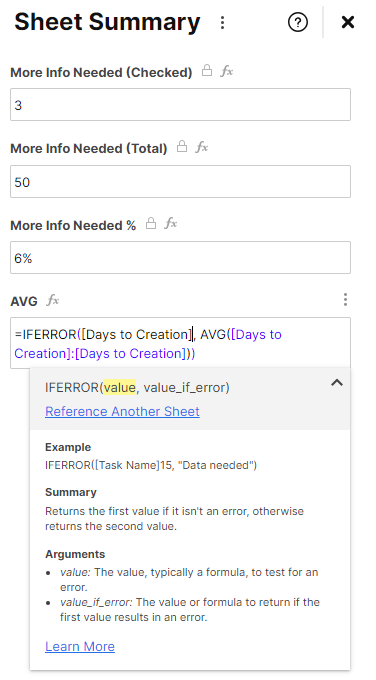Click the help question mark icon

coord(298,22)
